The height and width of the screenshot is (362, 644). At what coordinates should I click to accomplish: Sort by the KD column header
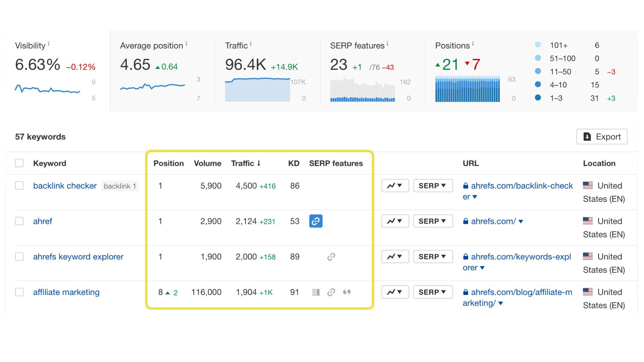pyautogui.click(x=294, y=163)
